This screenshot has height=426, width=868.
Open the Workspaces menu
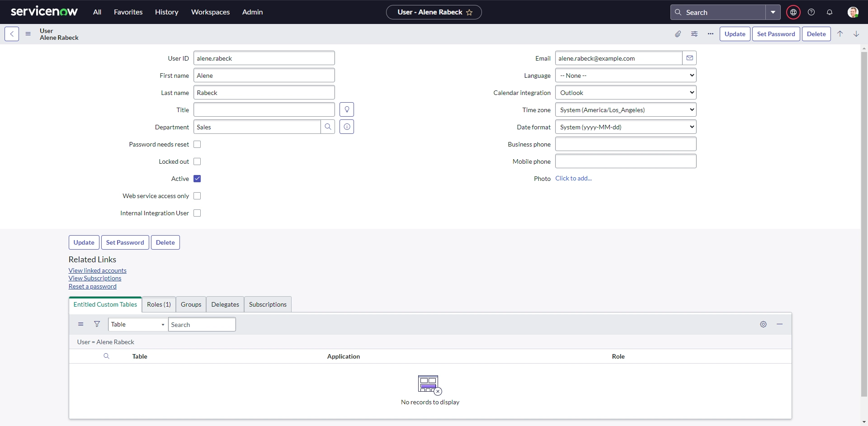pyautogui.click(x=210, y=12)
